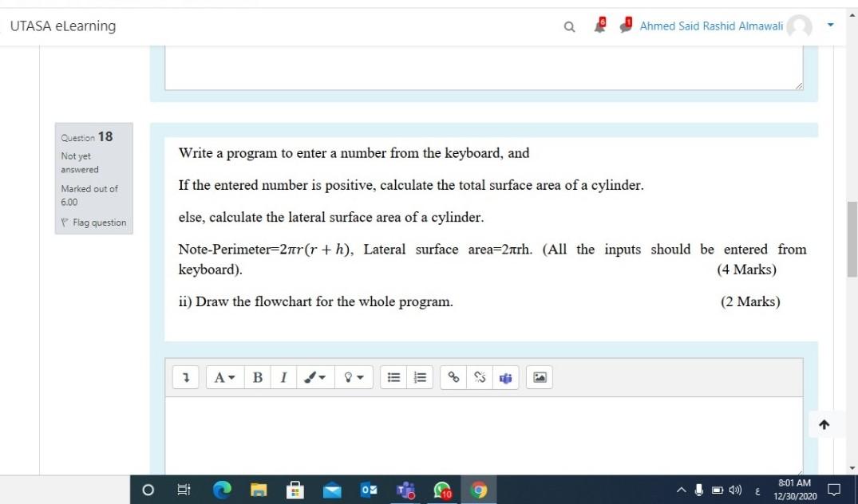
Task: Apply italic formatting in the answer editor
Action: (x=283, y=377)
